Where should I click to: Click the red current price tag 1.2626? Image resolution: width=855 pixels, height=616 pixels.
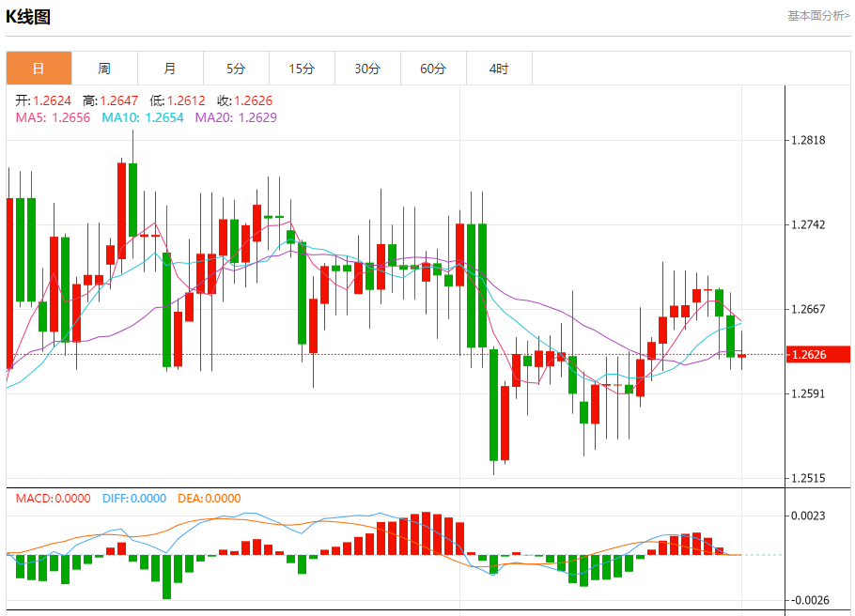pyautogui.click(x=818, y=354)
